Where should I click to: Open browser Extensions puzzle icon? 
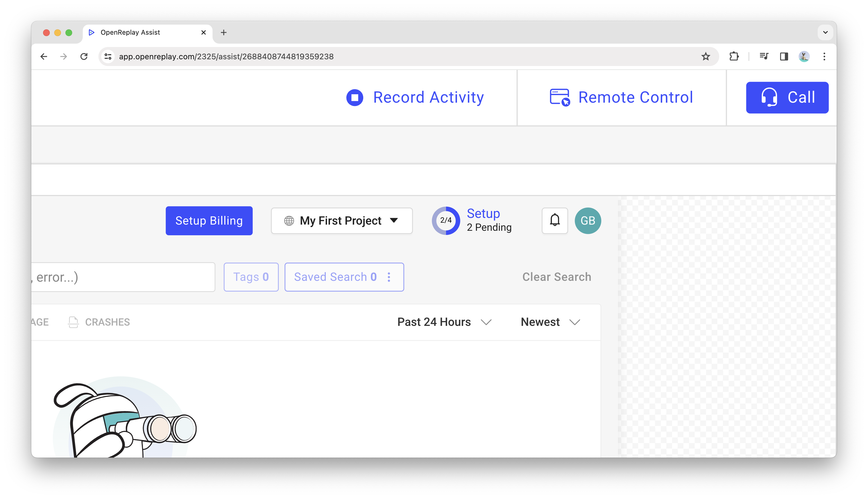(x=734, y=57)
